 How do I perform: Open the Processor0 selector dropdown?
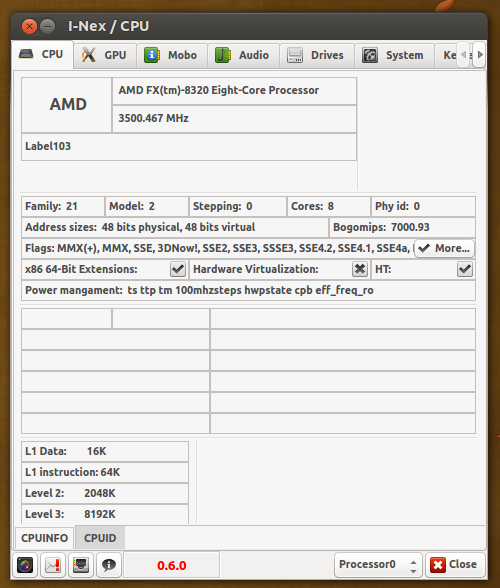(x=378, y=565)
